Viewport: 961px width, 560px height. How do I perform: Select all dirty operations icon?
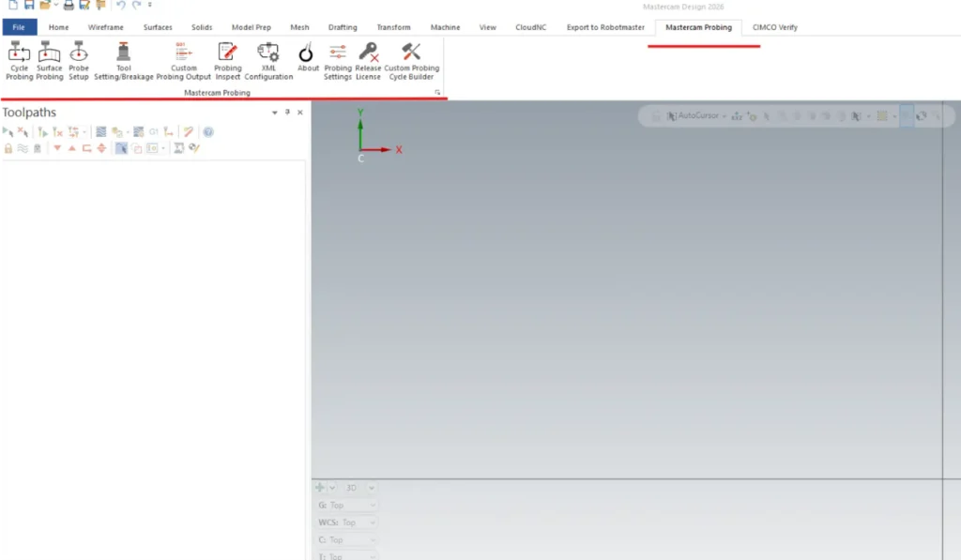click(23, 131)
